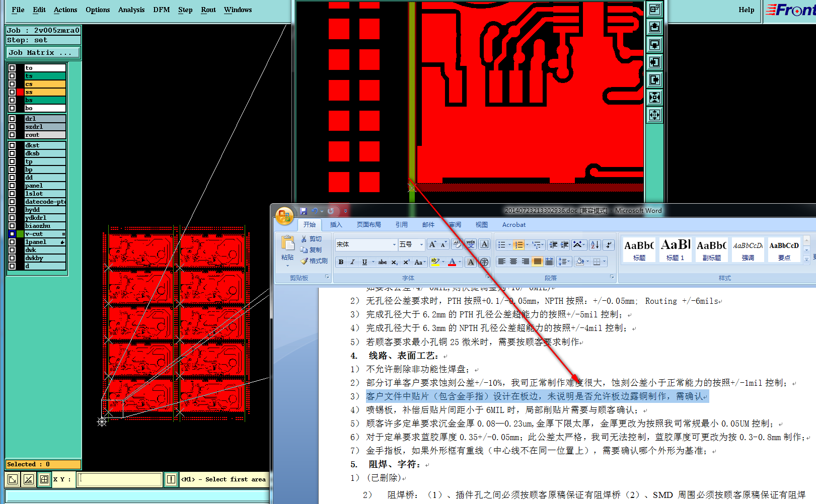Click the Job Matrix button
The image size is (816, 504).
click(x=43, y=52)
